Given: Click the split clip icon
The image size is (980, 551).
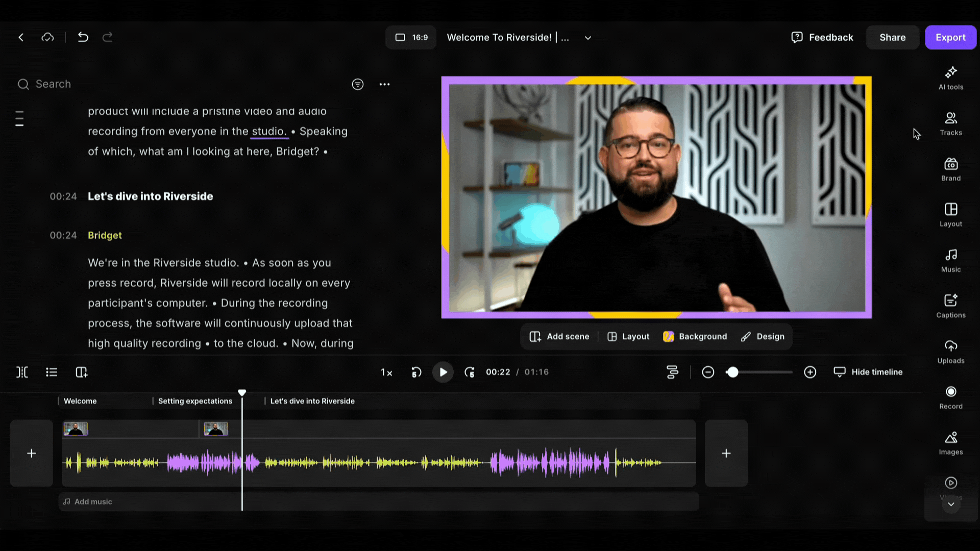Looking at the screenshot, I should tap(22, 372).
